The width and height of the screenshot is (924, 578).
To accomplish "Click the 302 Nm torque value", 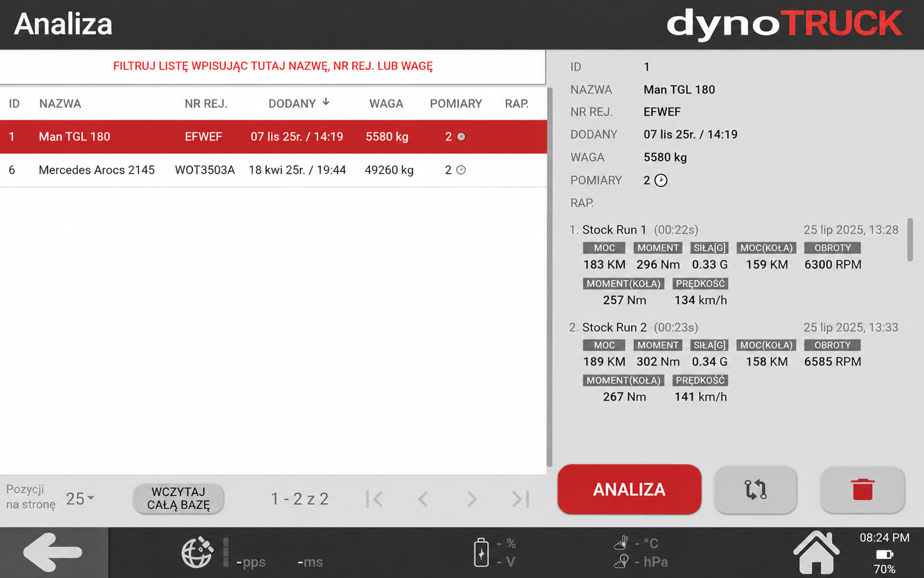I will click(x=658, y=362).
